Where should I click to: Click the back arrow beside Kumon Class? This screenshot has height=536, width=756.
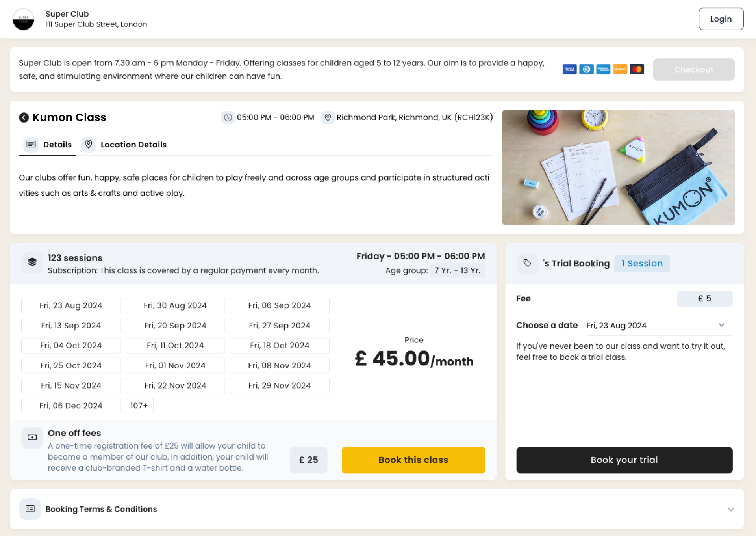tap(24, 117)
